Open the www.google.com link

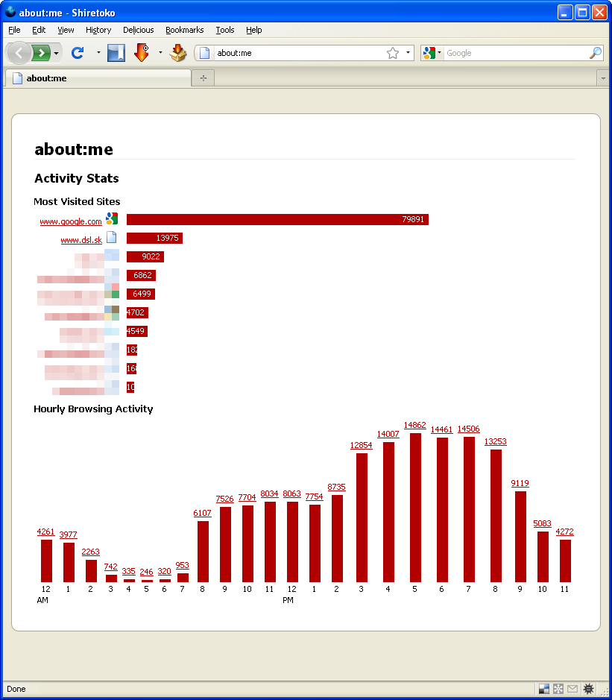pos(71,221)
